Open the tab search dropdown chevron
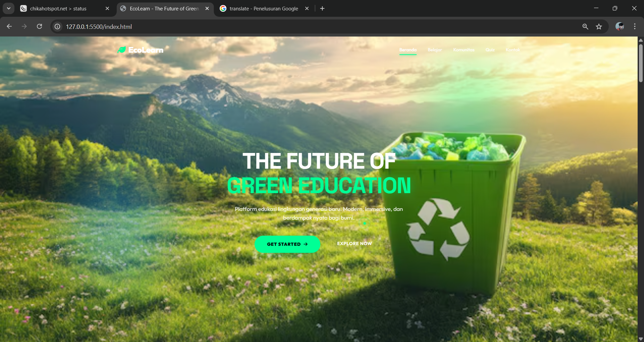The width and height of the screenshot is (644, 342). [8, 8]
